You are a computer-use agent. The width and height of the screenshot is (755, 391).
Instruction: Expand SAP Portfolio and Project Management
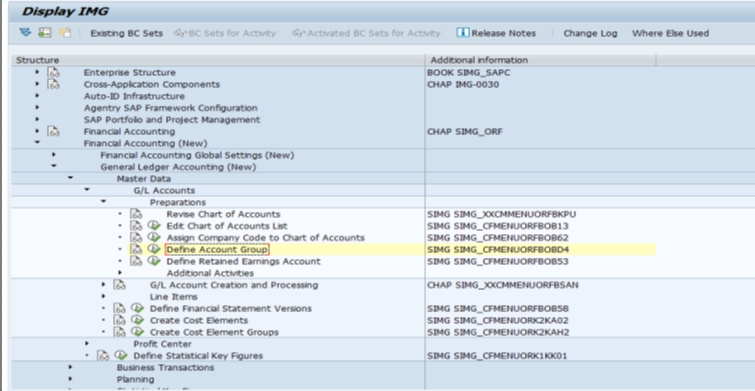[x=37, y=119]
